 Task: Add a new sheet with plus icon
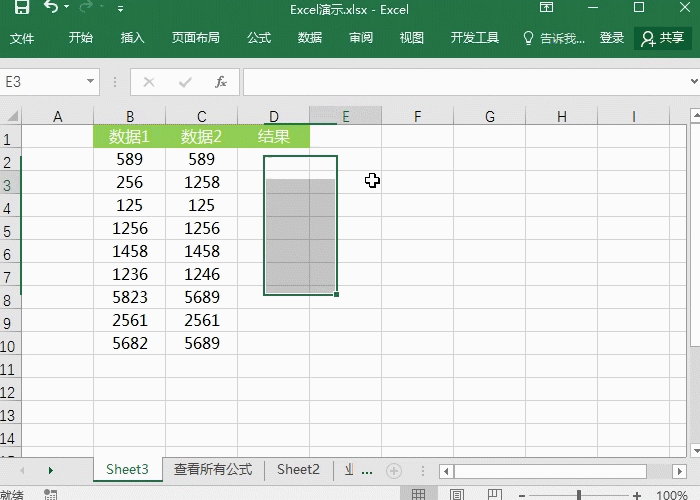pos(394,471)
